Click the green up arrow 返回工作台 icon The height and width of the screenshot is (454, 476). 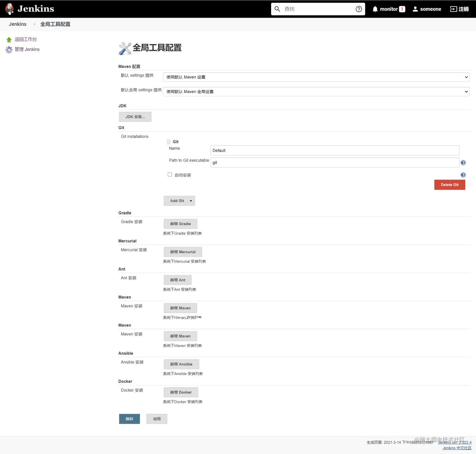pos(9,40)
